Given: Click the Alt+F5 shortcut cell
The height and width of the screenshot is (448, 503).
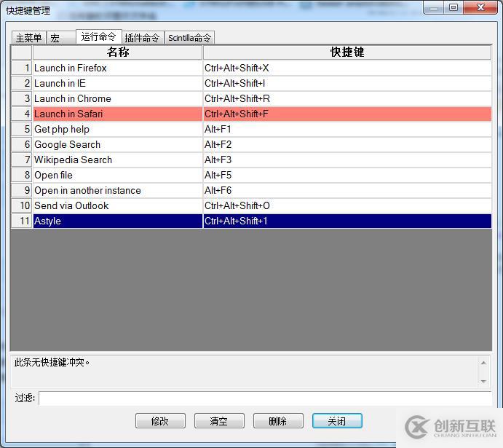Looking at the screenshot, I should [347, 176].
